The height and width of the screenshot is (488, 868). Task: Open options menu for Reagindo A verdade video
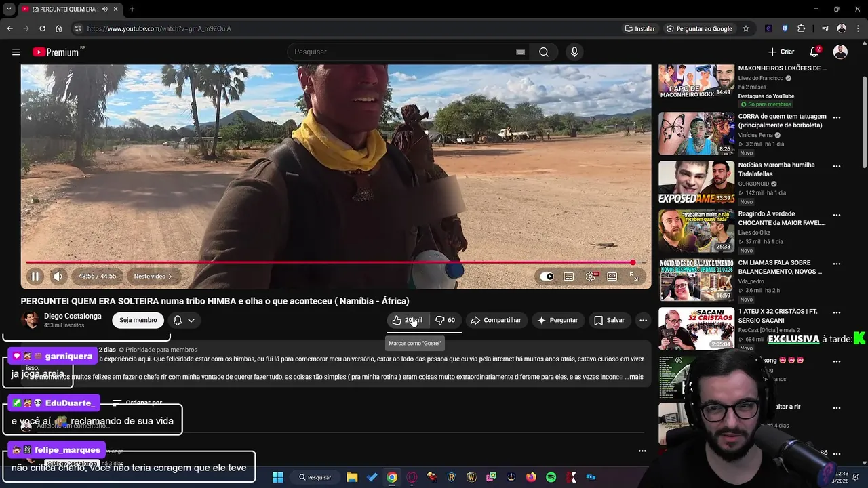pos(836,215)
